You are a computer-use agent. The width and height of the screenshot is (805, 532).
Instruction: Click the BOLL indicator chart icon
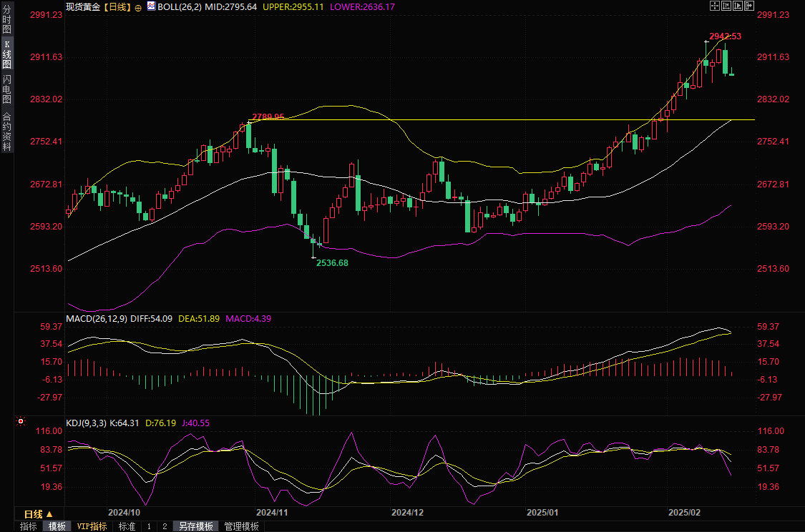pyautogui.click(x=151, y=6)
